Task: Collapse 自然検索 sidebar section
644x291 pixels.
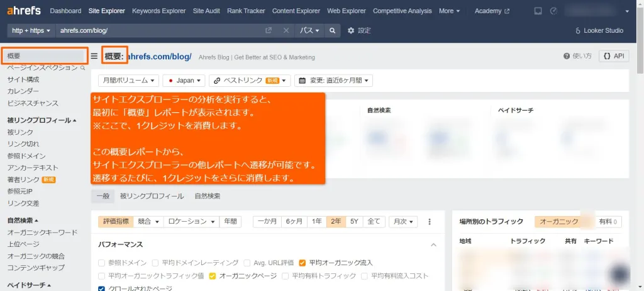Action: pos(23,220)
